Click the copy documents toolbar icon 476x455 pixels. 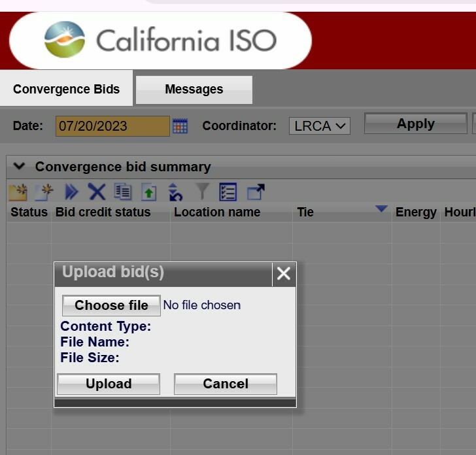[123, 192]
